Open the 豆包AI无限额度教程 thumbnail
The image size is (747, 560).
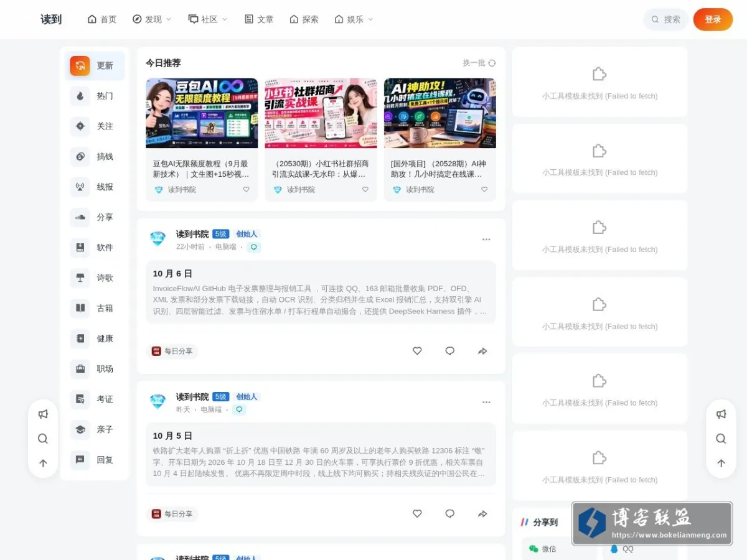[x=202, y=113]
